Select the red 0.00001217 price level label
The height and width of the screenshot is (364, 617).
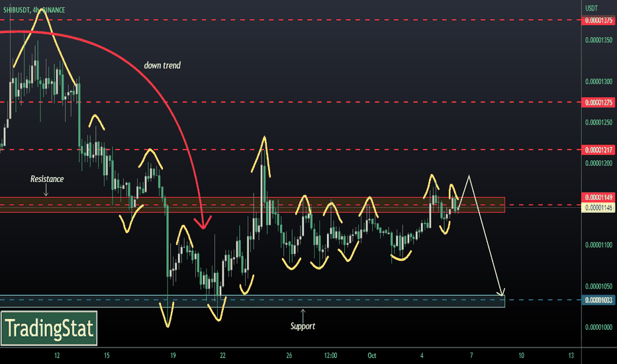pos(598,150)
